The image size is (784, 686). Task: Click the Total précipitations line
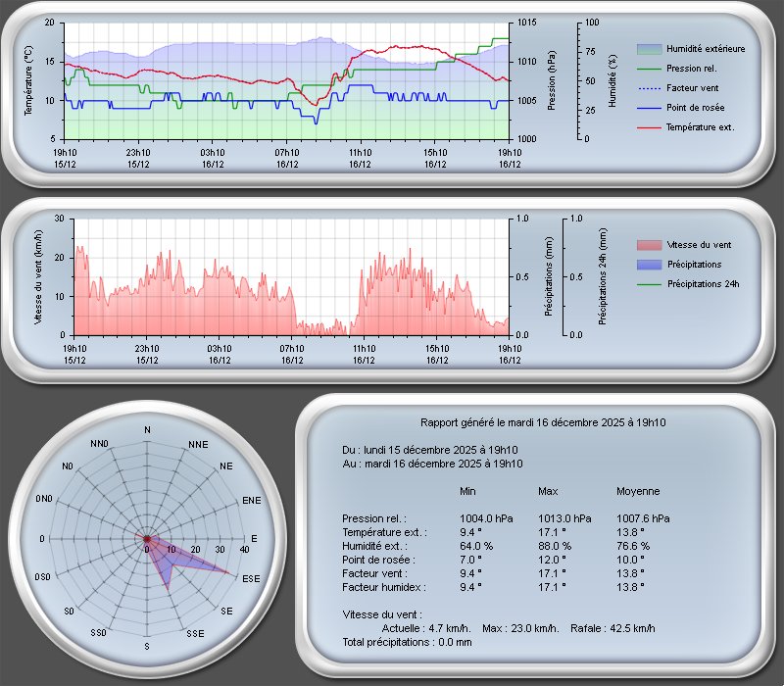click(407, 642)
